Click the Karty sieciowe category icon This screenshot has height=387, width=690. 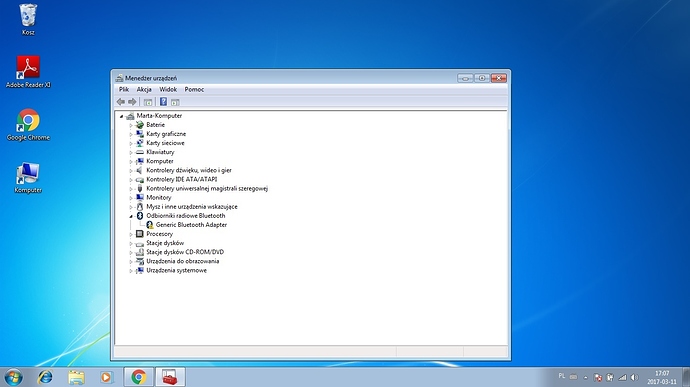coord(140,143)
